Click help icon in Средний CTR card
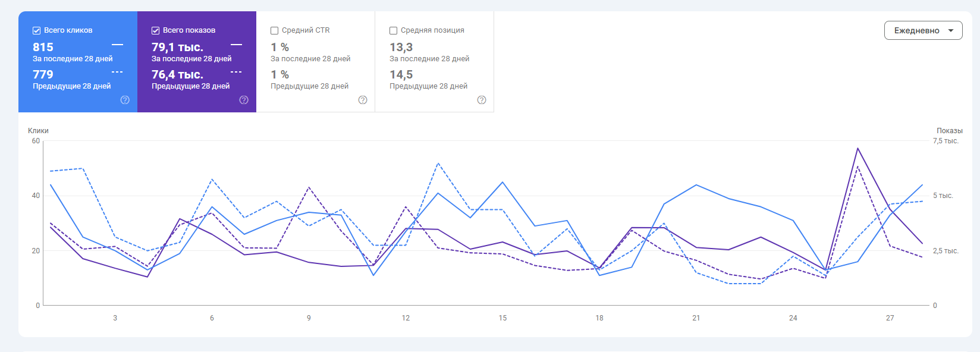980x352 pixels. tap(363, 100)
